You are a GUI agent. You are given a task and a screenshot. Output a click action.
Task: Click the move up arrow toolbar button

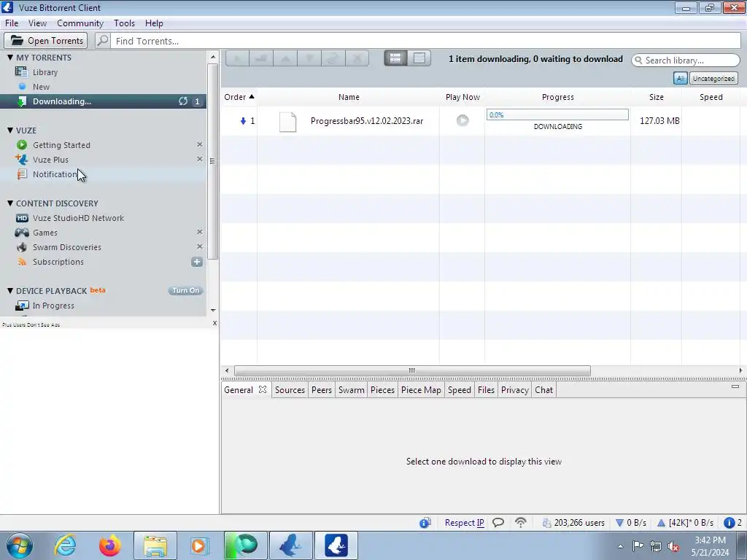pyautogui.click(x=285, y=58)
